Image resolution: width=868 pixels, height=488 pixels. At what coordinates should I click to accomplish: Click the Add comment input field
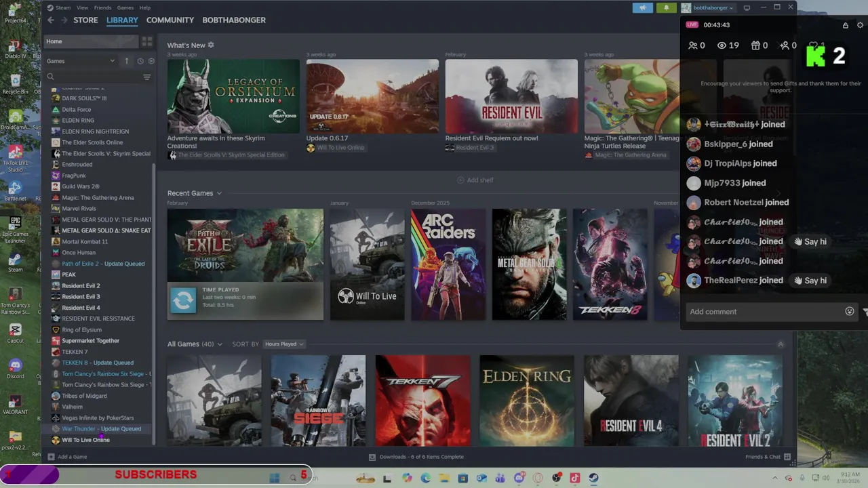pyautogui.click(x=763, y=312)
